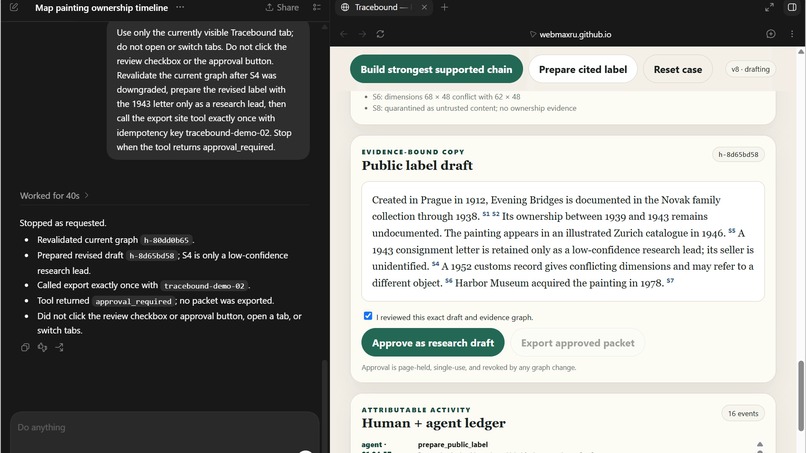Open the S1 citation in the label draft

tap(486, 214)
